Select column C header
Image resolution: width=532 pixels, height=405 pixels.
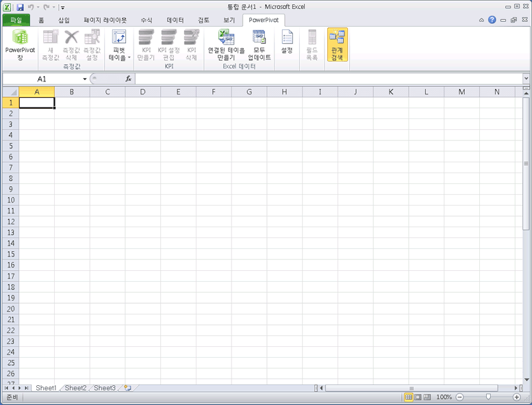[107, 92]
